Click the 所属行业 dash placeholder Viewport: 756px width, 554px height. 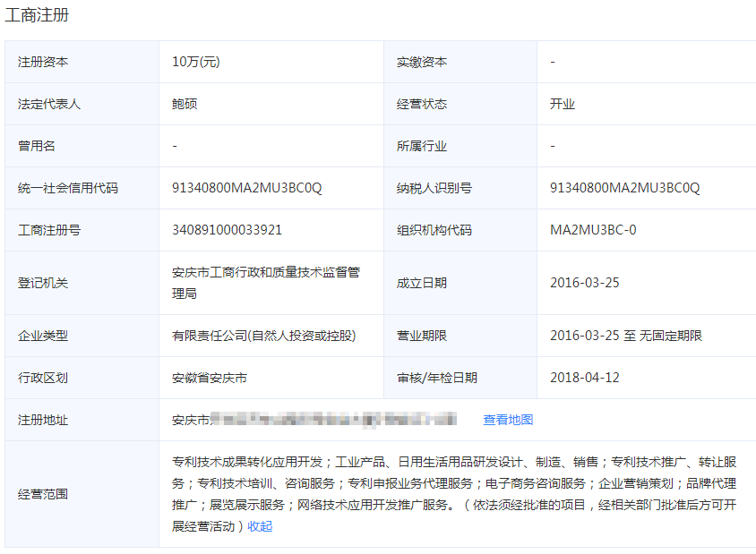click(x=553, y=145)
